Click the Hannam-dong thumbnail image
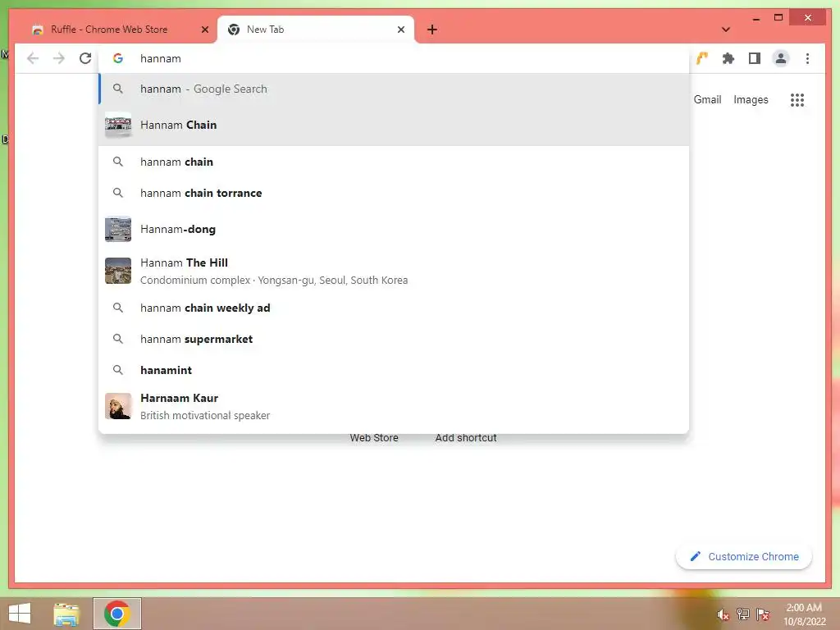This screenshot has height=630, width=840. tap(118, 229)
